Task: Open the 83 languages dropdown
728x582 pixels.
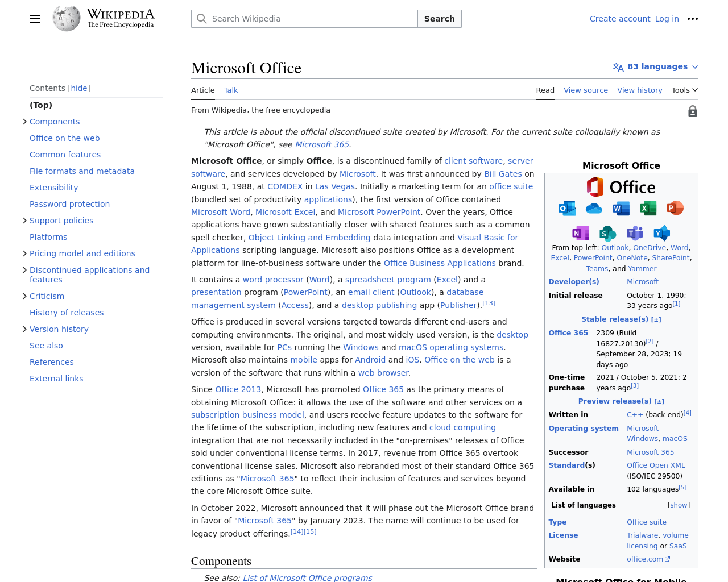Action: coord(655,67)
